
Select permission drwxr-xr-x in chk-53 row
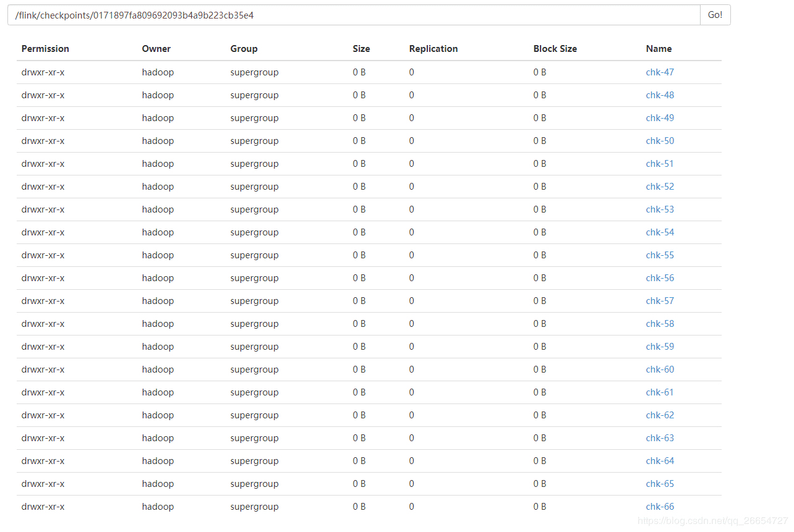[x=43, y=209]
